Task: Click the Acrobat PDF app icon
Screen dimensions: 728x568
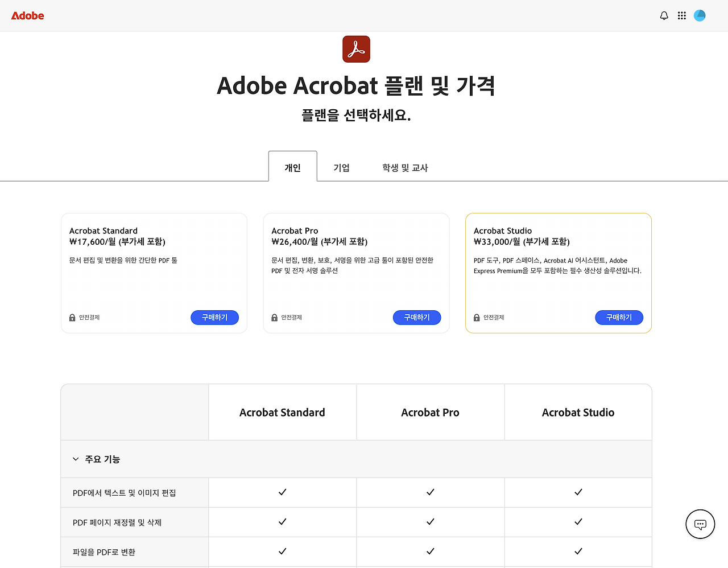Action: click(356, 49)
